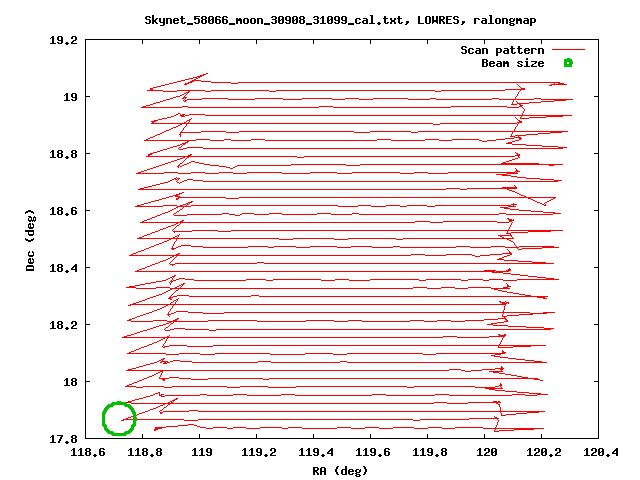The image size is (640, 480).
Task: Click the 120.4 RA axis tick label
Action: [600, 452]
